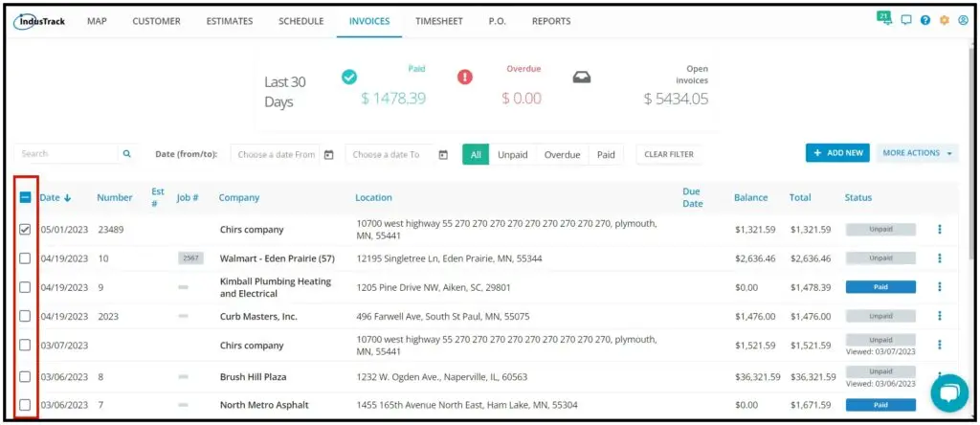Image resolution: width=980 pixels, height=425 pixels.
Task: Check the North Metro Asphalt row checkbox
Action: pyautogui.click(x=24, y=405)
